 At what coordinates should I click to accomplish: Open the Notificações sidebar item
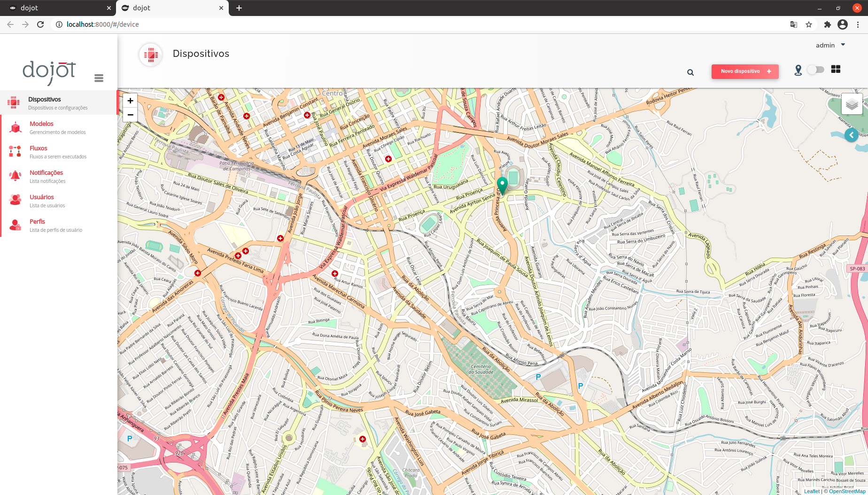pyautogui.click(x=59, y=176)
